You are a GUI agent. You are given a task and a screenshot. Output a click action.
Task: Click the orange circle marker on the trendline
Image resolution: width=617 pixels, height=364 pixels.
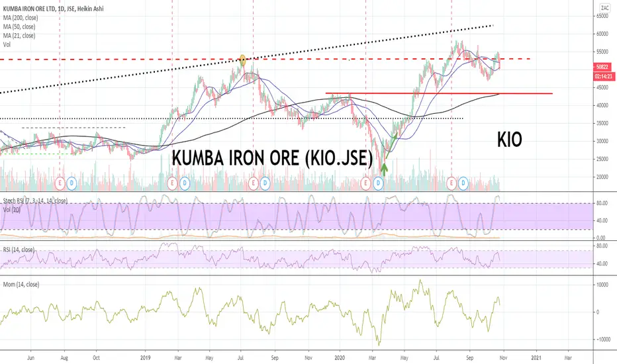pyautogui.click(x=243, y=60)
